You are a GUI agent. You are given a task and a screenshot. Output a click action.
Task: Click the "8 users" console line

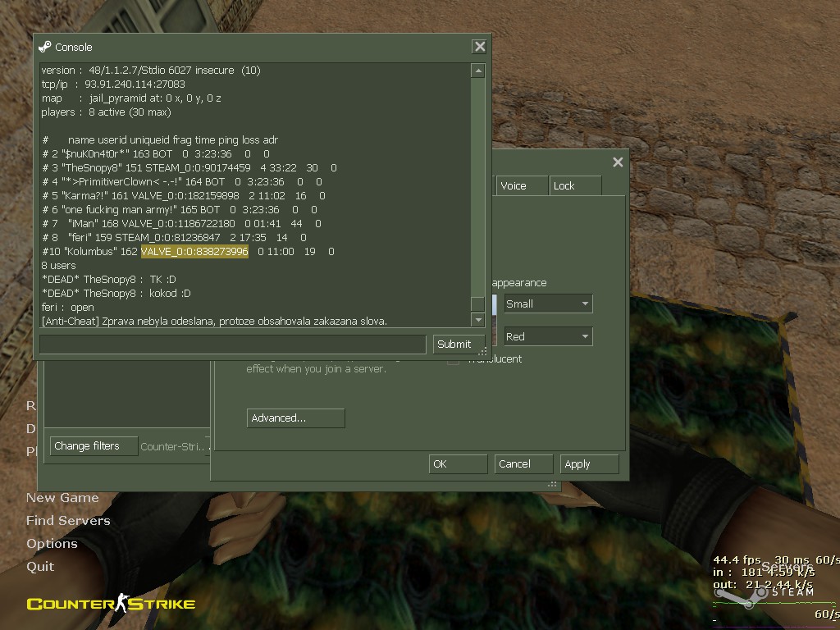pyautogui.click(x=58, y=266)
